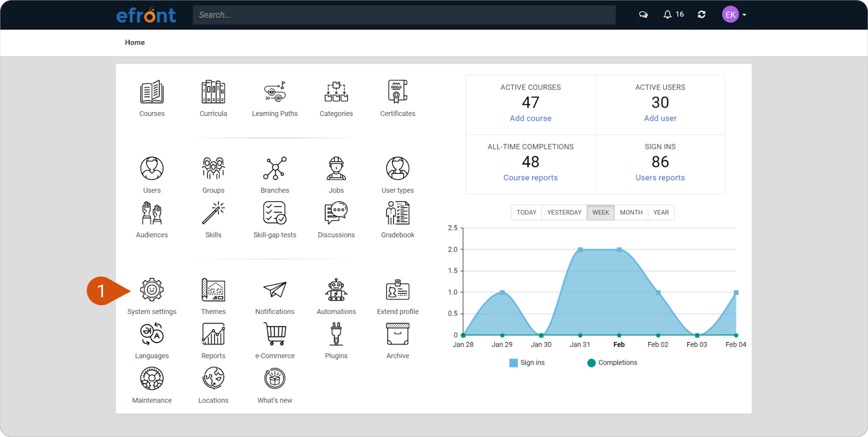Open the Automations robot icon
Image resolution: width=868 pixels, height=437 pixels.
(336, 290)
